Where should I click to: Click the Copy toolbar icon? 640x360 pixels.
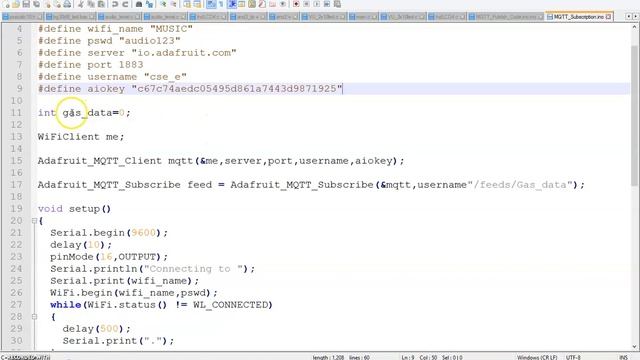(91, 4)
